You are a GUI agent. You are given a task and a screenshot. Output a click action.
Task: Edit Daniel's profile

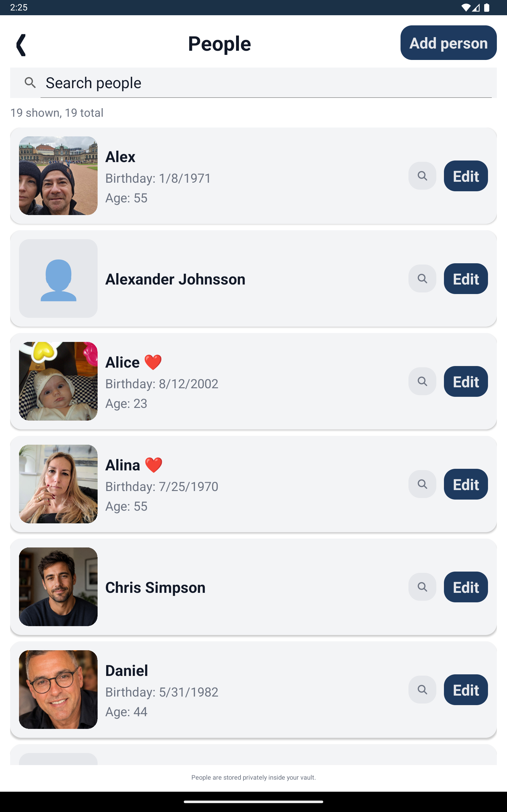click(x=466, y=690)
